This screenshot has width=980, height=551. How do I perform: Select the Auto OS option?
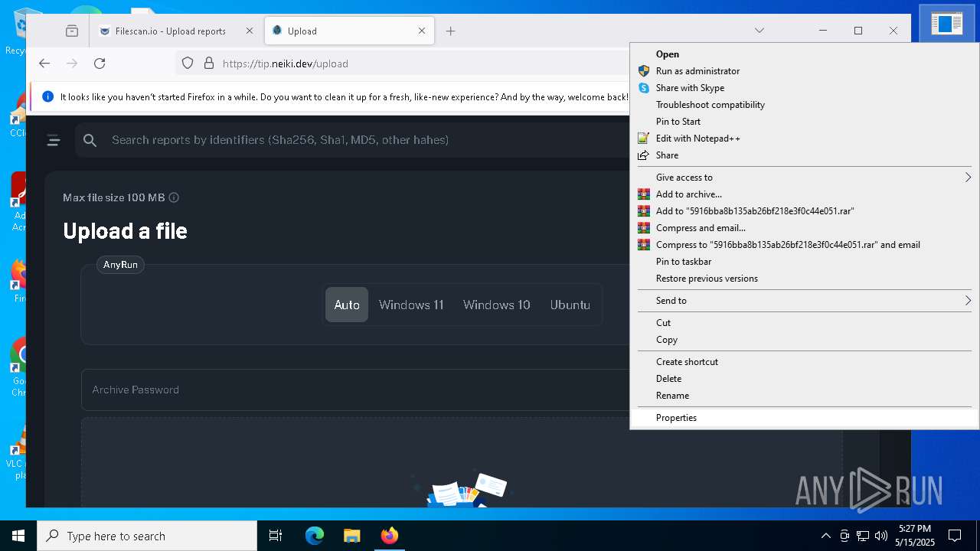tap(347, 305)
